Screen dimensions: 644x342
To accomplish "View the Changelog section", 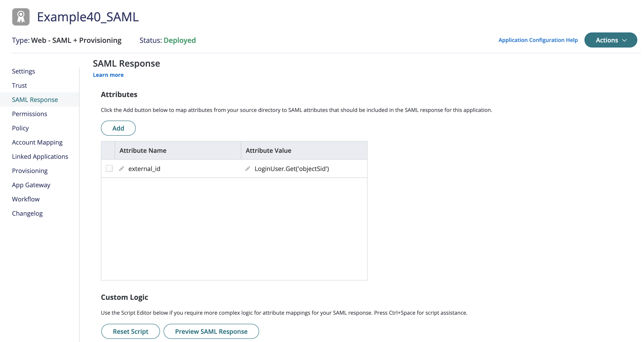I will point(27,214).
